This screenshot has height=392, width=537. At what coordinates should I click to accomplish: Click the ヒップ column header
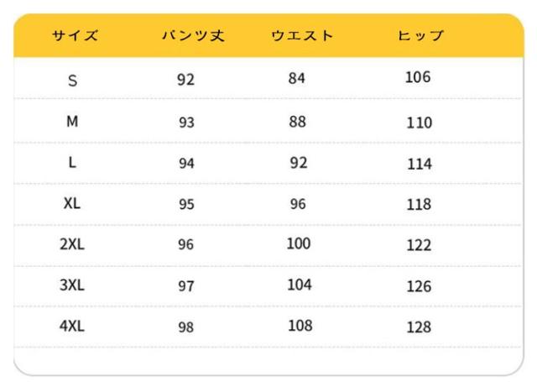click(421, 36)
